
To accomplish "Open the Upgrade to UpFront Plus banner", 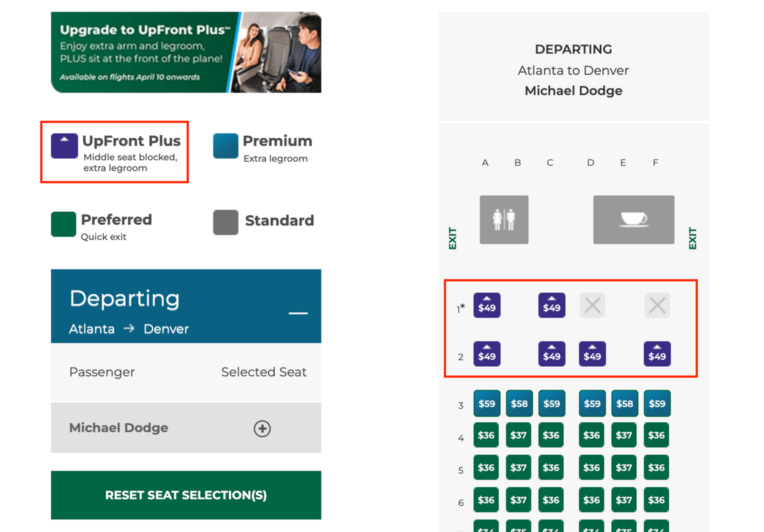I will click(x=186, y=52).
